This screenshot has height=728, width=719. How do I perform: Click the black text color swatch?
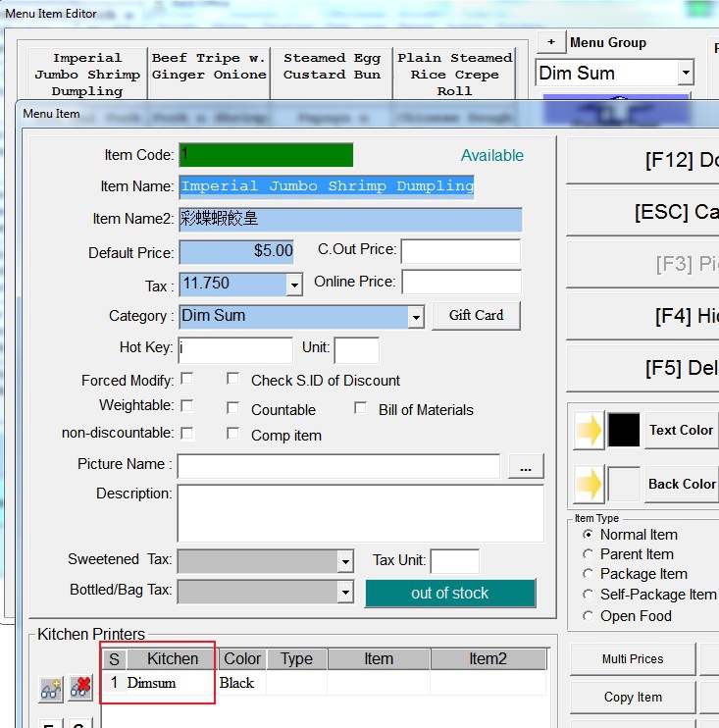[624, 430]
